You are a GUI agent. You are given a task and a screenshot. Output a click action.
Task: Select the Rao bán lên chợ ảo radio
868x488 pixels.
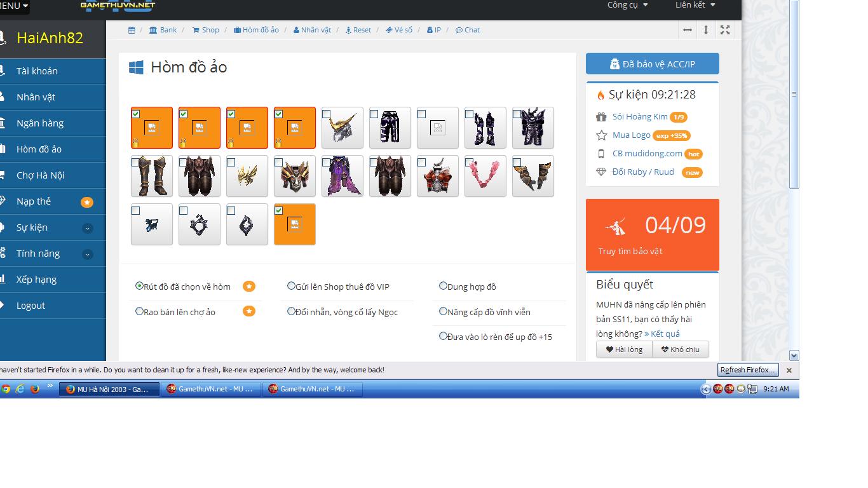(139, 311)
